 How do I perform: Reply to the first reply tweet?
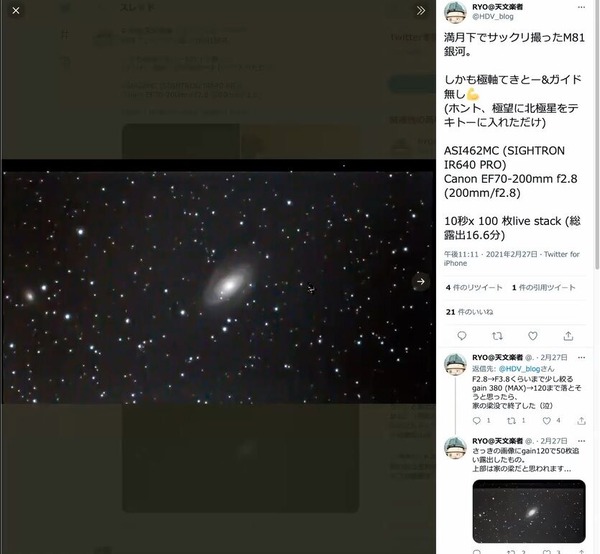tap(476, 421)
